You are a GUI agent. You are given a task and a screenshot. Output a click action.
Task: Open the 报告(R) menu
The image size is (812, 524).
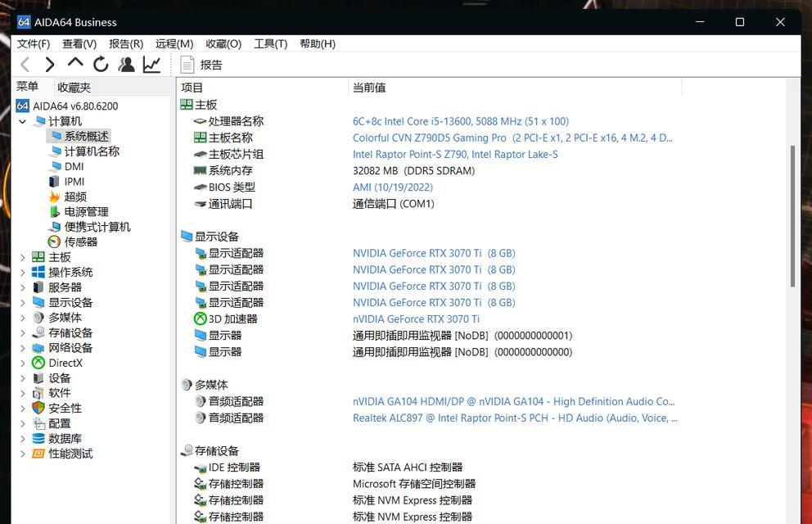click(x=126, y=44)
